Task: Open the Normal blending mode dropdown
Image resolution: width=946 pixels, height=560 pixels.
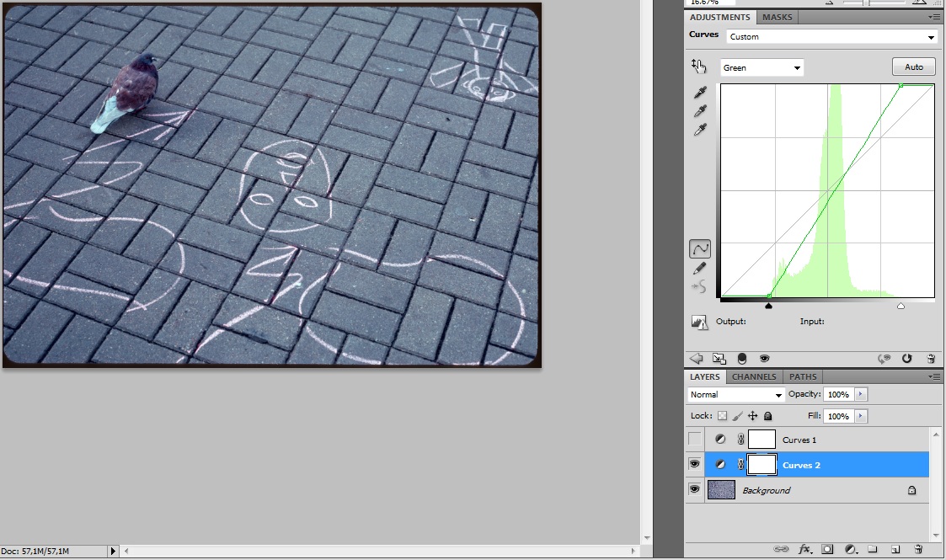Action: pos(736,395)
